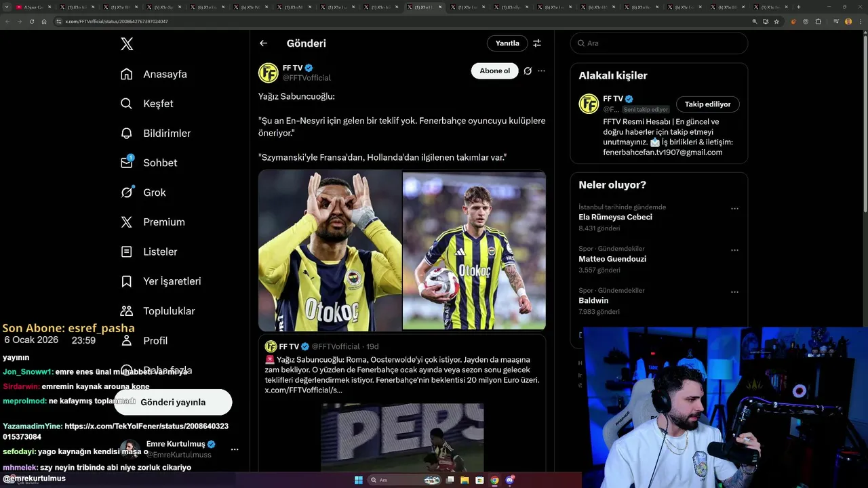Image resolution: width=868 pixels, height=488 pixels.
Task: Open Discord from the taskbar
Action: 509,480
